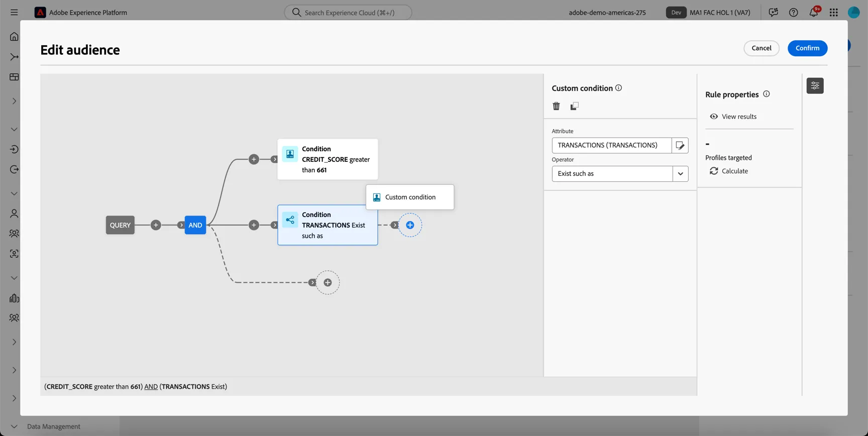The height and width of the screenshot is (436, 868).
Task: Click chevron on dashed bottom branch
Action: pyautogui.click(x=312, y=283)
